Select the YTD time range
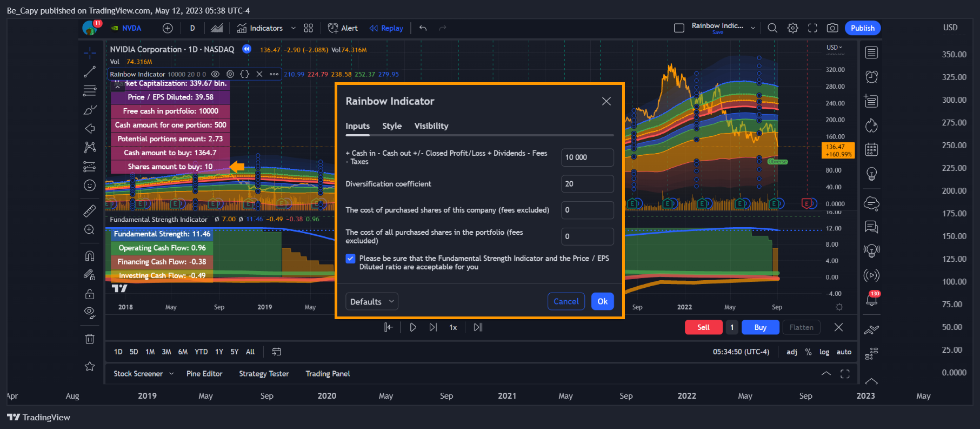Viewport: 980px width, 429px height. click(x=201, y=352)
